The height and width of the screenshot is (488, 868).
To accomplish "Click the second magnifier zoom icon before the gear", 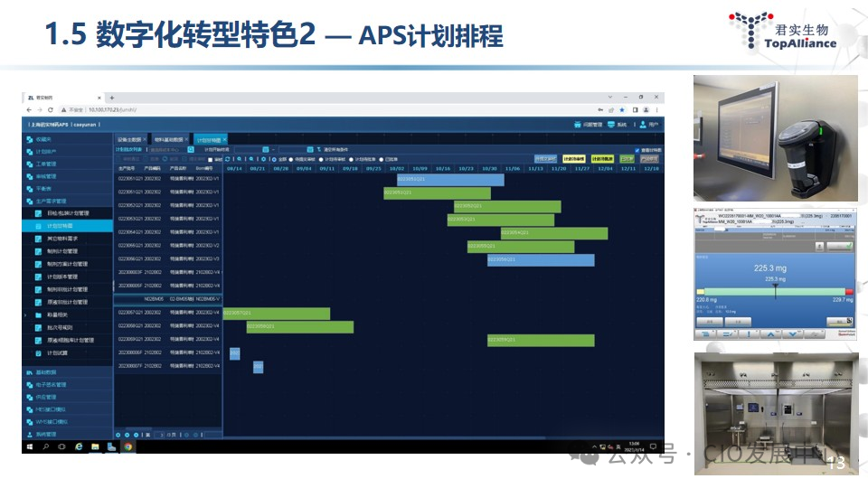I will (x=251, y=159).
